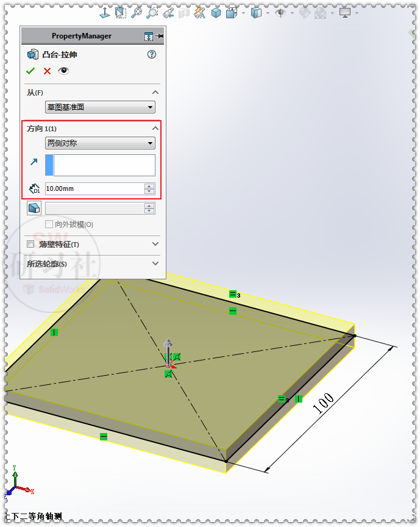The height and width of the screenshot is (527, 420).
Task: Click the Display Style icon
Action: pyautogui.click(x=257, y=13)
